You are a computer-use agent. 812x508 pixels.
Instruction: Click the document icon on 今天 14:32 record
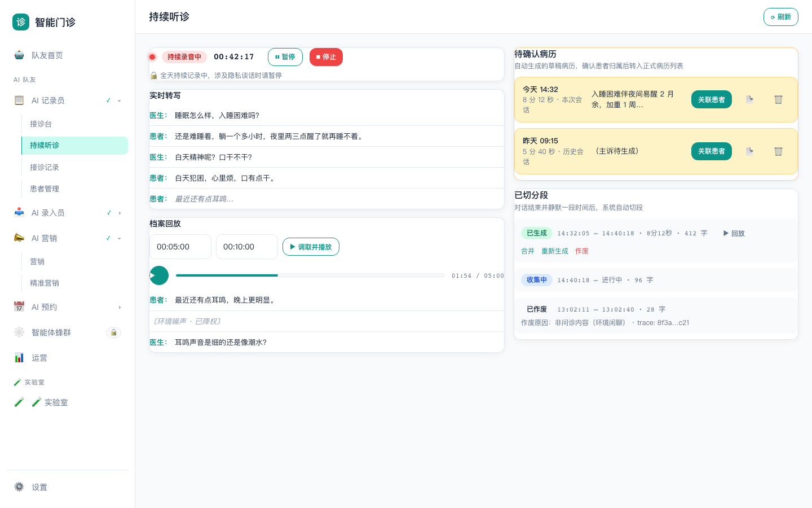[749, 100]
